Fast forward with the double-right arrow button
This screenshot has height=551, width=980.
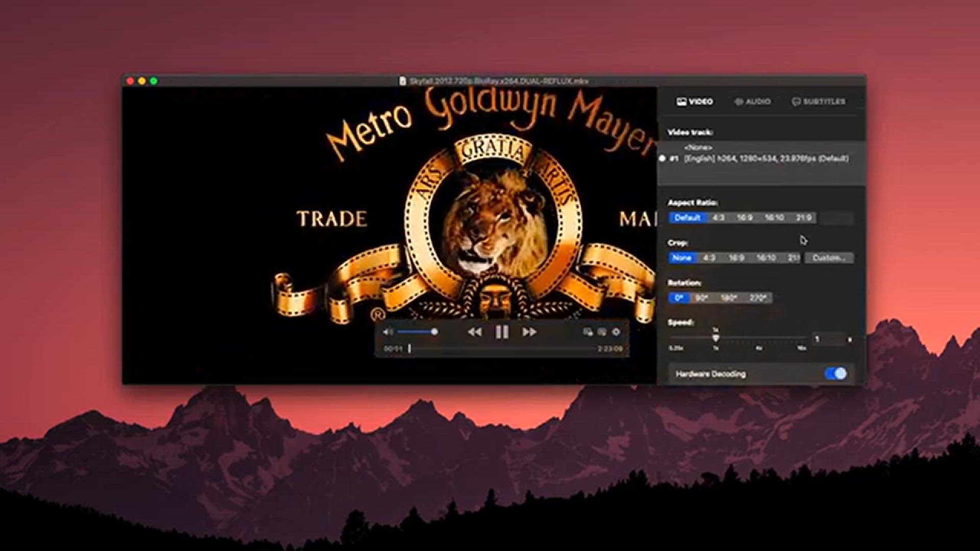pyautogui.click(x=529, y=332)
